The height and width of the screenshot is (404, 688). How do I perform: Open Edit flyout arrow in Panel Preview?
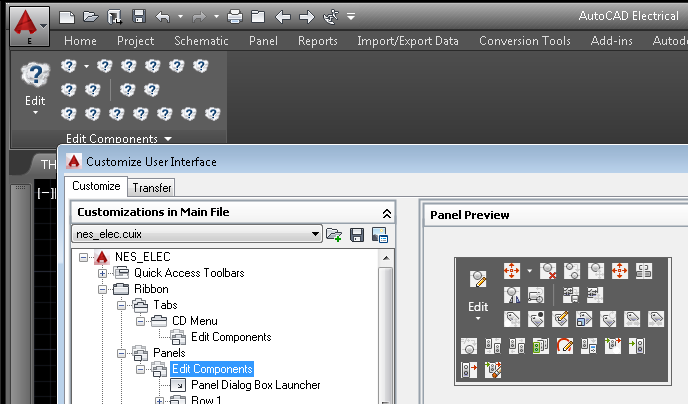(x=478, y=318)
